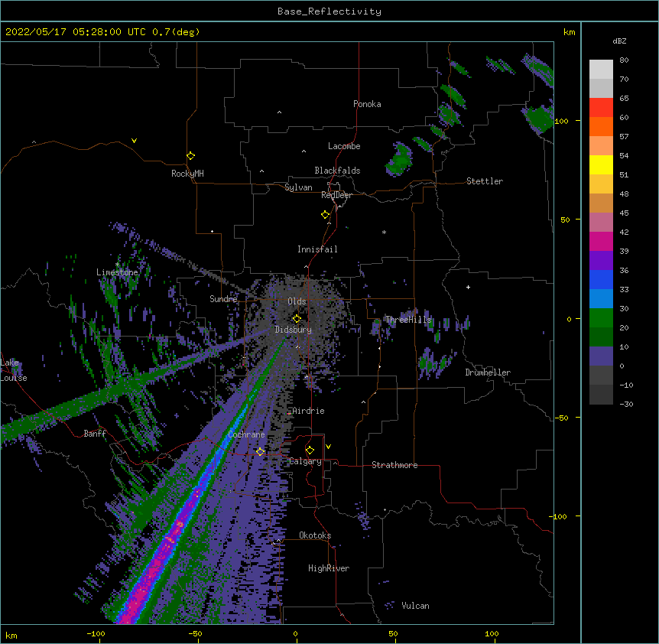This screenshot has width=659, height=644.
Task: Click the Lake Louise label
Action: (x=14, y=370)
